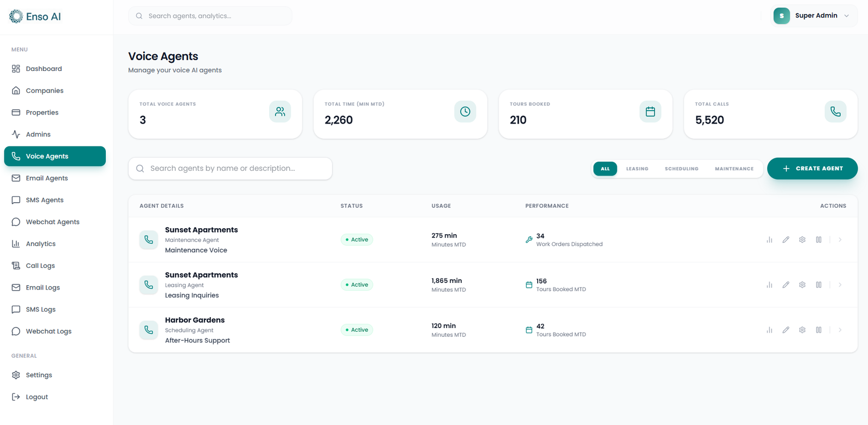Pause the After-Hours Support agent
The width and height of the screenshot is (868, 425).
[819, 330]
